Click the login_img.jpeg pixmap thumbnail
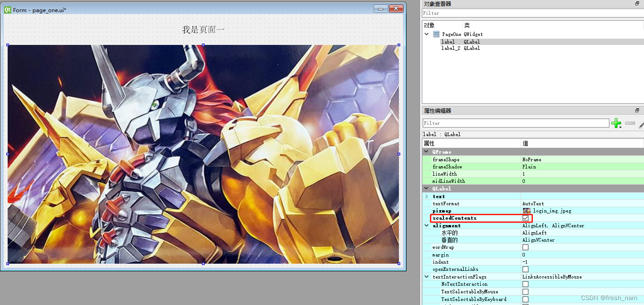This screenshot has width=644, height=305. point(527,211)
